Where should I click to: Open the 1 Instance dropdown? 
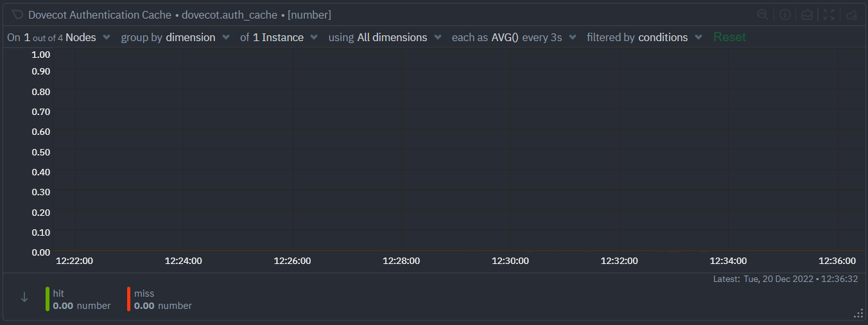pyautogui.click(x=279, y=37)
